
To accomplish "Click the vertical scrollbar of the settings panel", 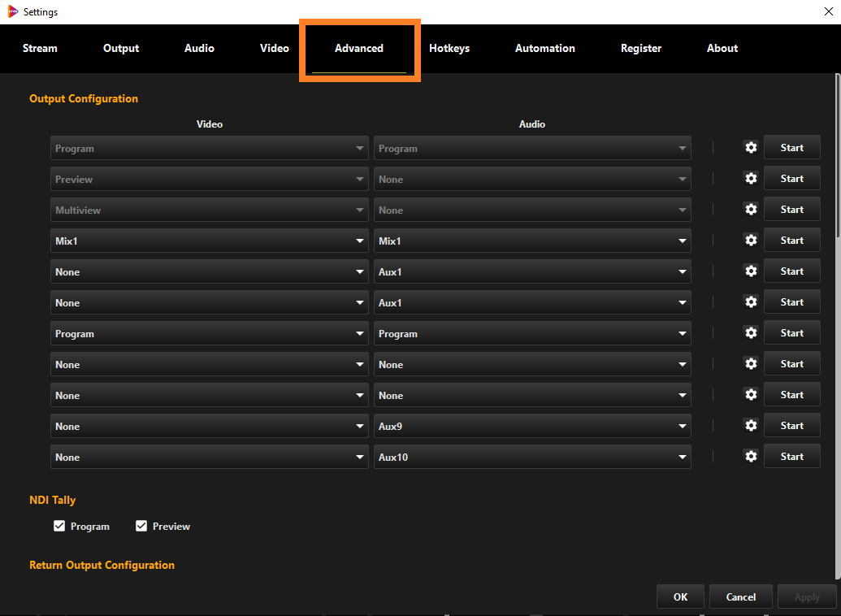I will (838, 155).
